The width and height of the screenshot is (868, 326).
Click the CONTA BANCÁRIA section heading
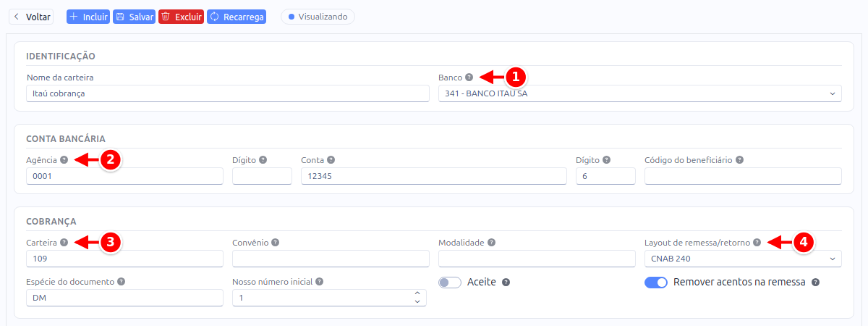coord(66,139)
